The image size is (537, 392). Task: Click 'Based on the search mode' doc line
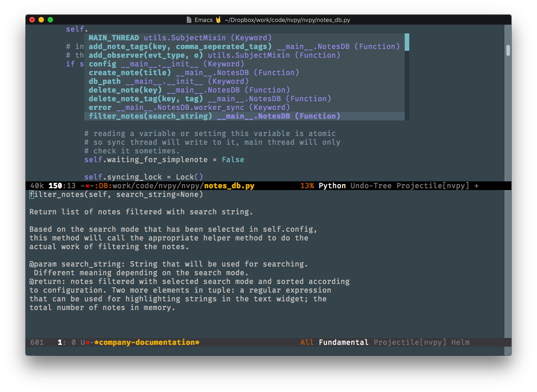tap(174, 229)
